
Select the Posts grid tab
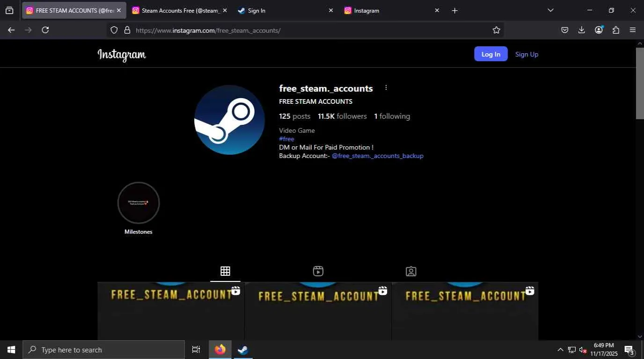[225, 271]
